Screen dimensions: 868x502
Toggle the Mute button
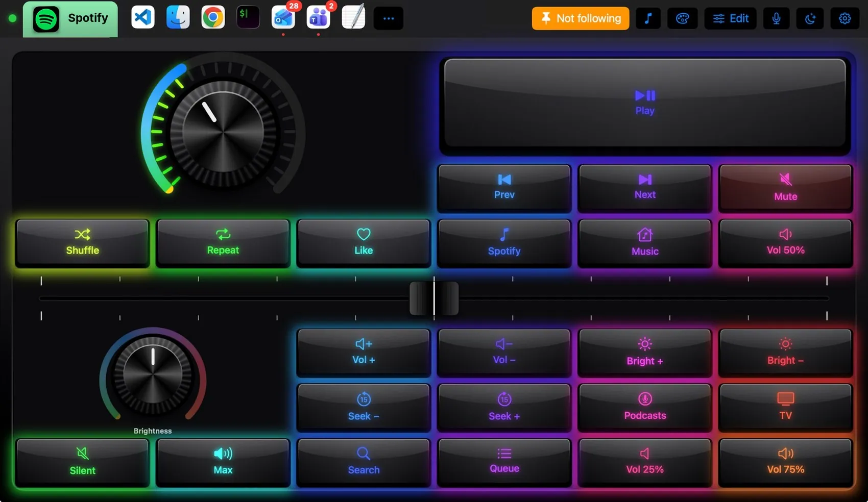click(785, 187)
